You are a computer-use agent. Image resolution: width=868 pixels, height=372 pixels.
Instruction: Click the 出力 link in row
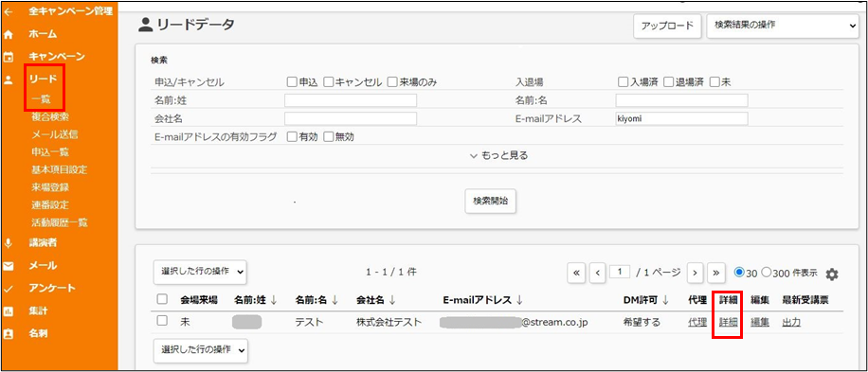click(791, 322)
